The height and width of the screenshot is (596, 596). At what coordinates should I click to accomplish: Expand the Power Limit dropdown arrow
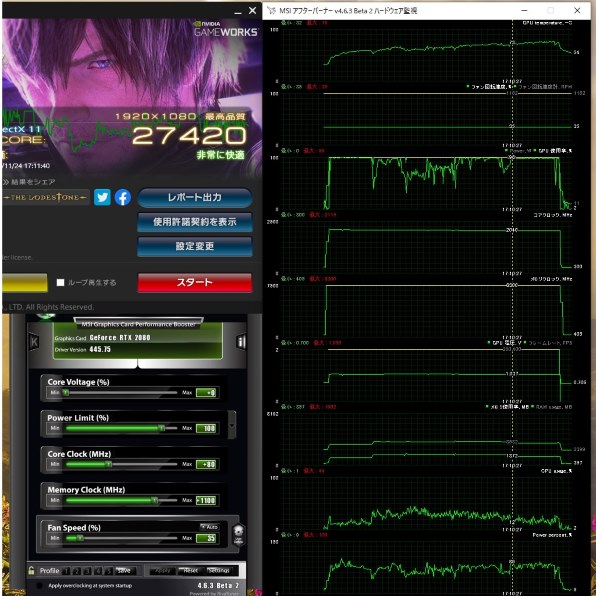(232, 425)
